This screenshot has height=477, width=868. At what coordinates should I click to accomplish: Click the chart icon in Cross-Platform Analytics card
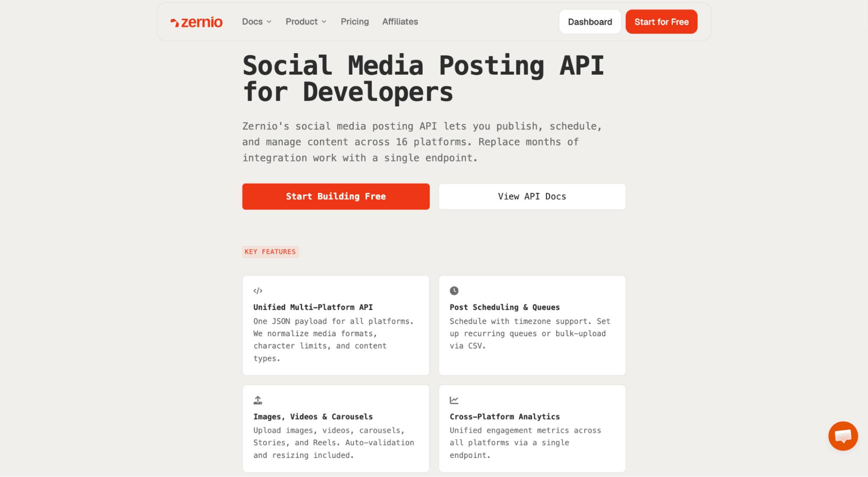point(454,400)
